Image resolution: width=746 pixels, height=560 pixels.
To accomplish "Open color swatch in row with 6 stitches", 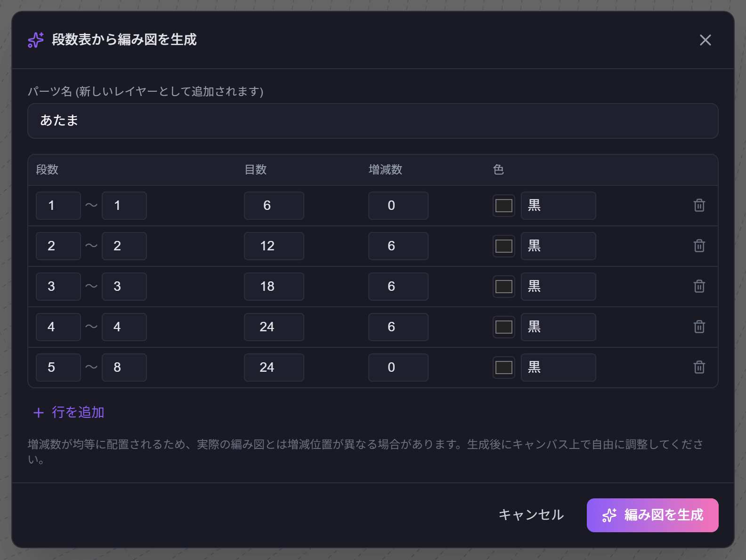I will [x=503, y=206].
